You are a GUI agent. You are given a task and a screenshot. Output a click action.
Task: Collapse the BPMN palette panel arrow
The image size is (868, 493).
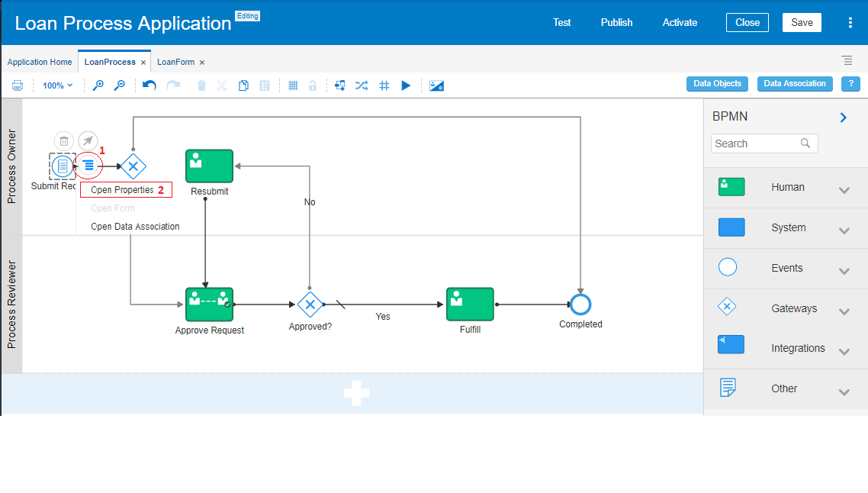(843, 118)
